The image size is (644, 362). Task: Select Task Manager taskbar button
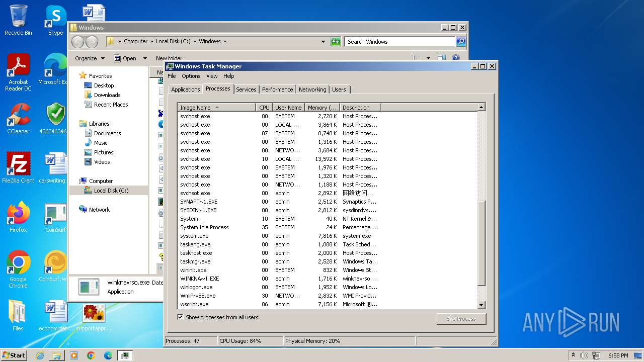[x=125, y=355]
